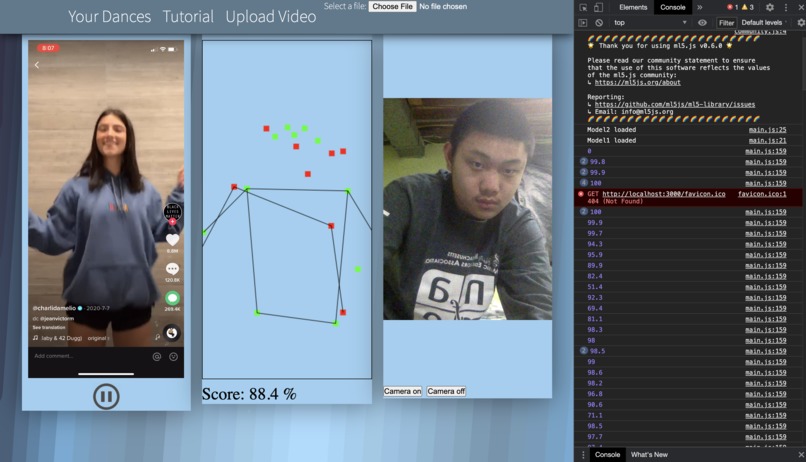
Task: Click the 'Model2 loaded' console message
Action: [x=611, y=130]
